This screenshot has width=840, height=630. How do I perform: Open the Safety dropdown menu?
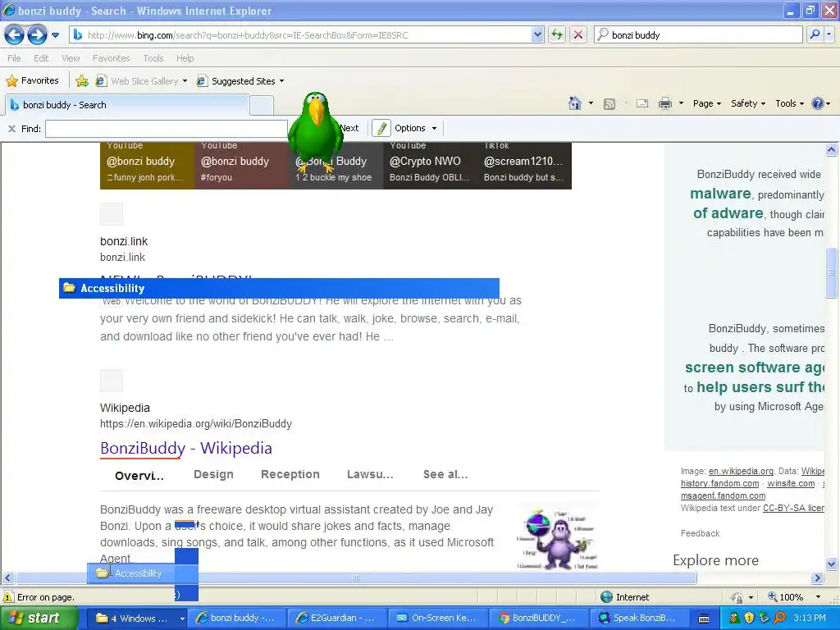pos(748,103)
